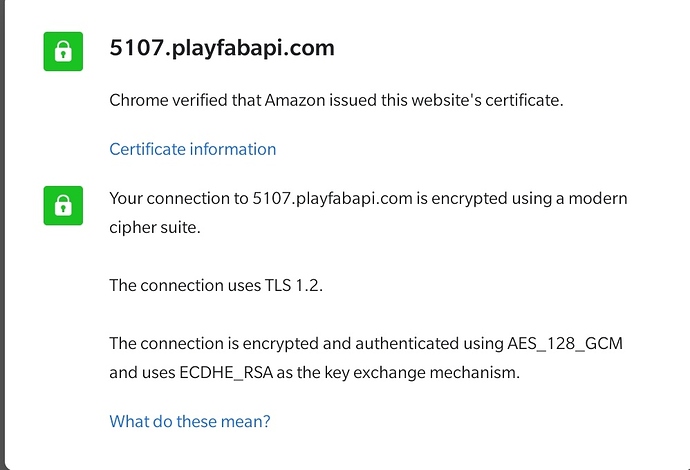The width and height of the screenshot is (690, 470).
Task: Click the 'cipher suite.' text line
Action: point(155,228)
